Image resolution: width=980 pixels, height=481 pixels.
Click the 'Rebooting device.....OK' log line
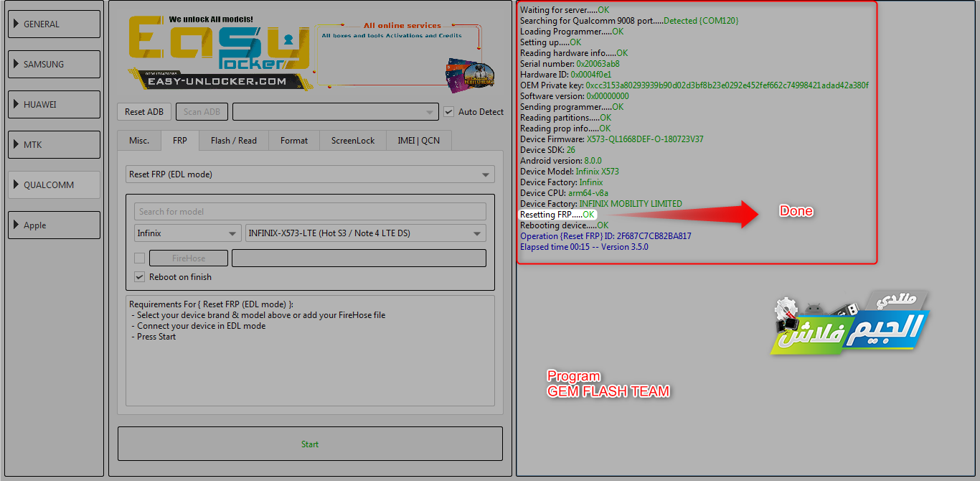click(564, 225)
